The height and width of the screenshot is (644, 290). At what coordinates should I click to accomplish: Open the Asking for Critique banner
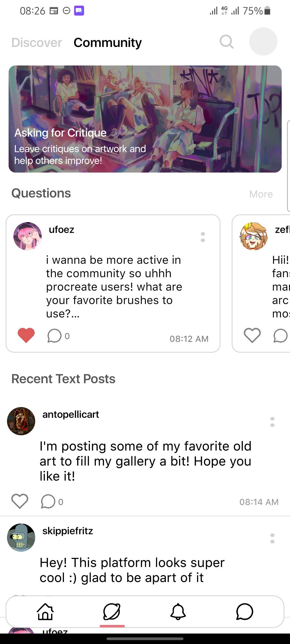[145, 118]
